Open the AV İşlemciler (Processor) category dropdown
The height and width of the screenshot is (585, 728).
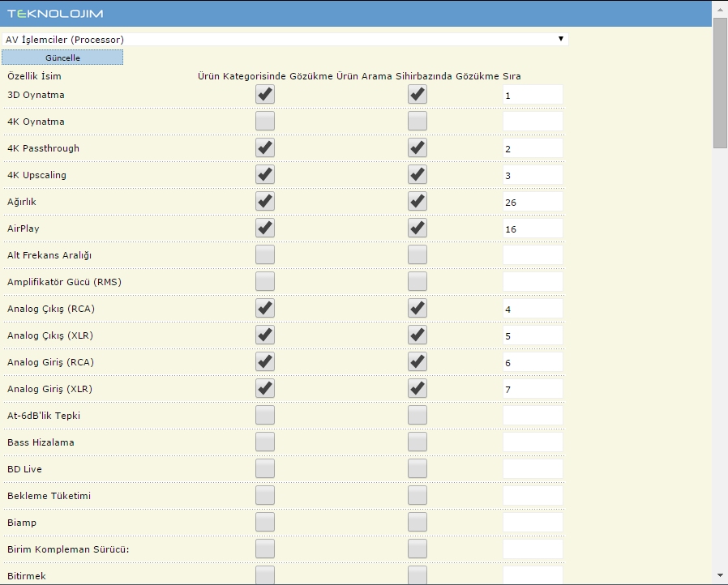click(x=285, y=40)
